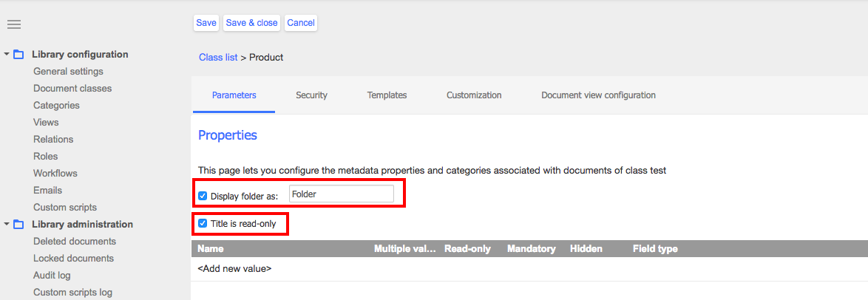Screen dimensions: 868x300
Task: Collapse the Library configuration tree arrow
Action: [7, 55]
